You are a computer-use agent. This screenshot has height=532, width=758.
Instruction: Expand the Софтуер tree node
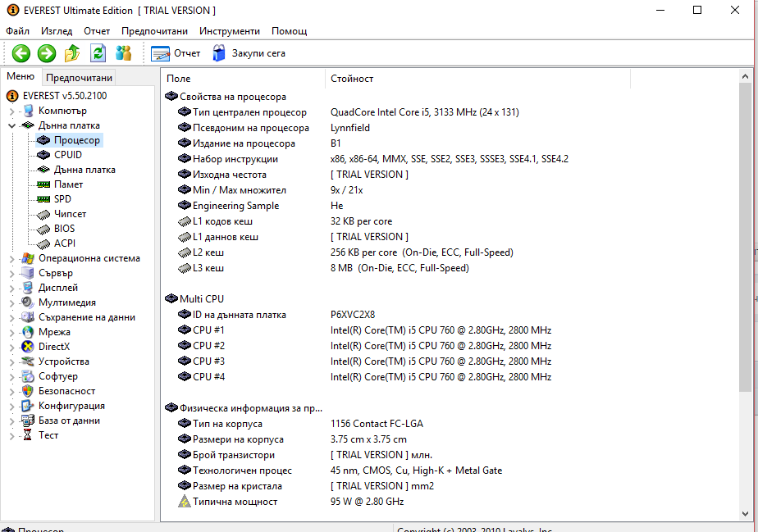11,376
